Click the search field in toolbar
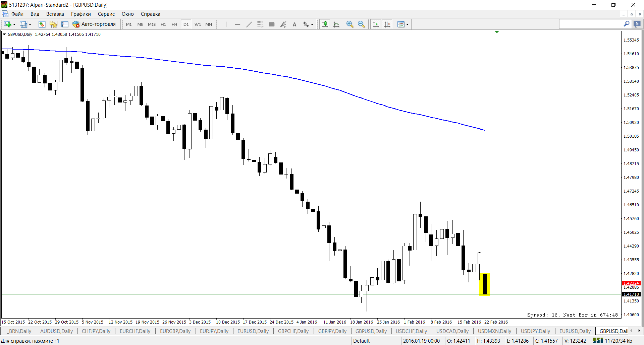The image size is (644, 345). tap(591, 24)
